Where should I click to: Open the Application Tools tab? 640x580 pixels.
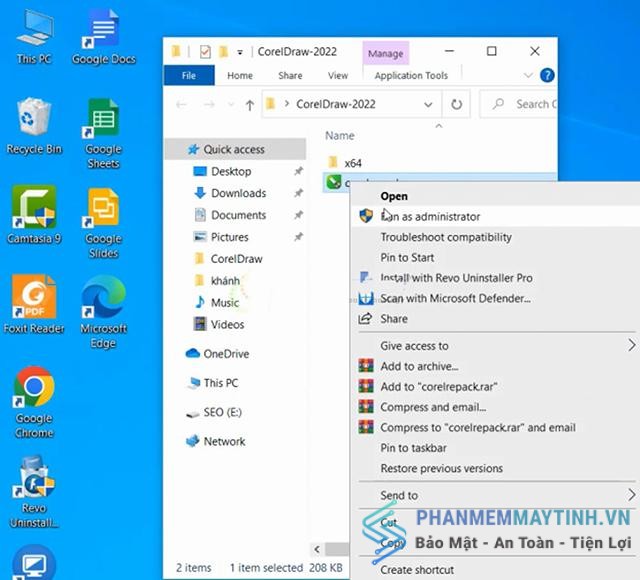pos(411,76)
